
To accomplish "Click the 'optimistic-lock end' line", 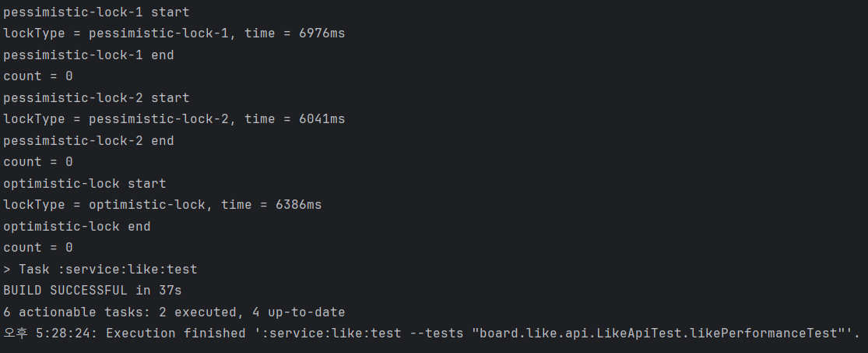I will pos(77,227).
